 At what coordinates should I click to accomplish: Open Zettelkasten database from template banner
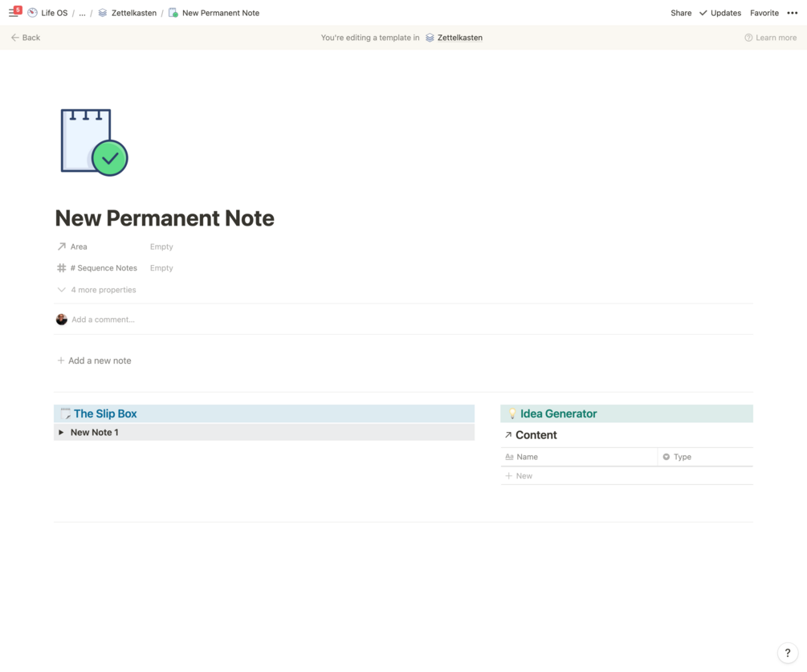tap(459, 38)
